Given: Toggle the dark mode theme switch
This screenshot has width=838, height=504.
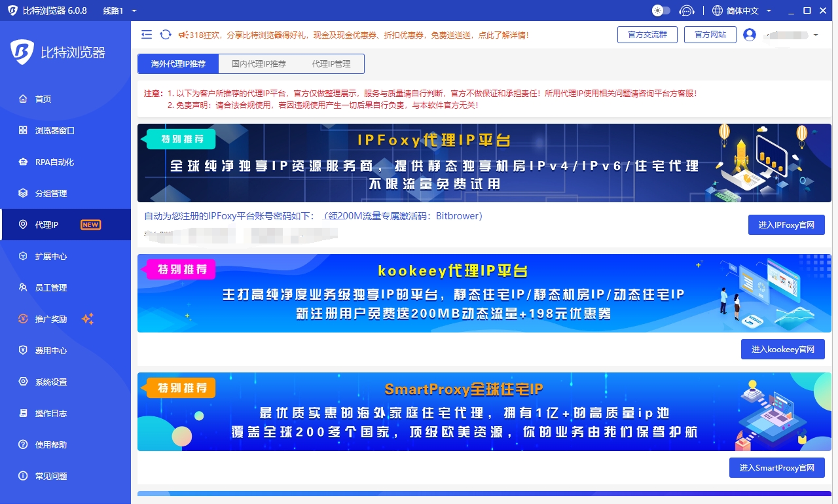Looking at the screenshot, I should [x=661, y=10].
